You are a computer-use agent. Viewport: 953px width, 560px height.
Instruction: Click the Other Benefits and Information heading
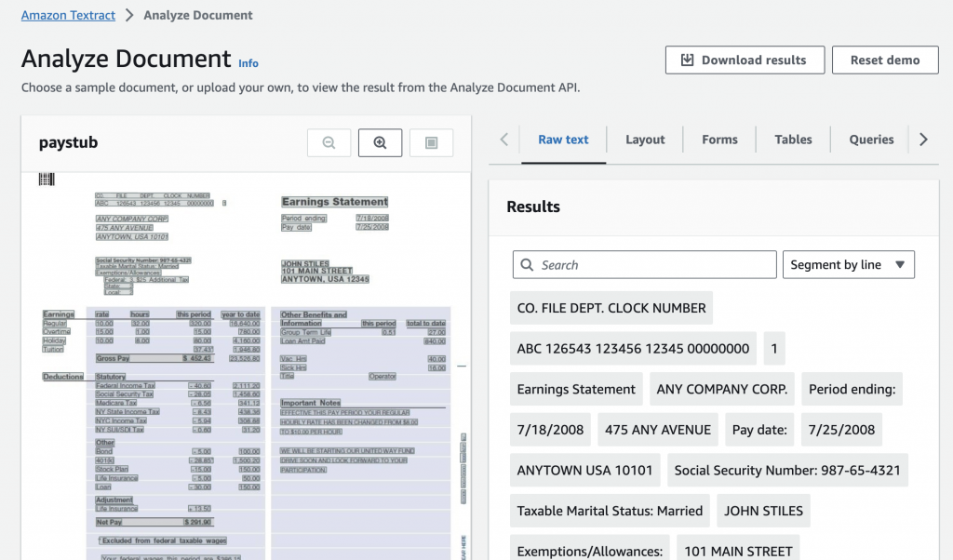coord(314,319)
